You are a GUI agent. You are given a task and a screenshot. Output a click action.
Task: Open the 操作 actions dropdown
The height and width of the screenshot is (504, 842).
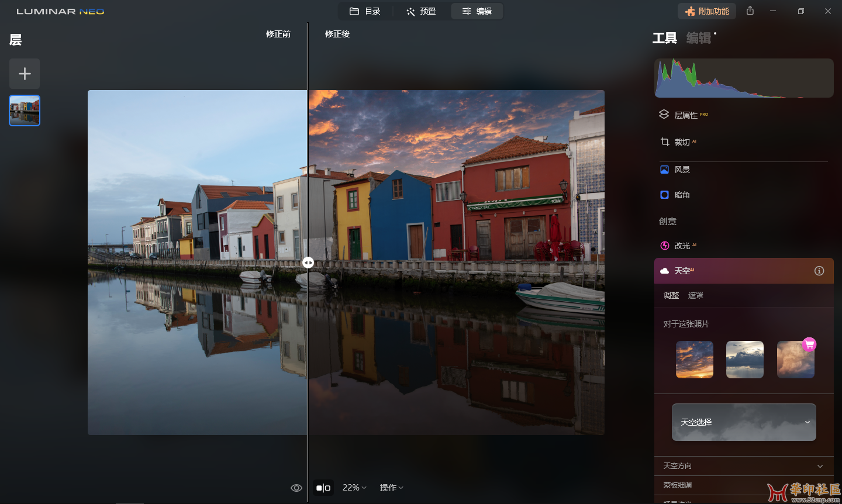pyautogui.click(x=392, y=488)
